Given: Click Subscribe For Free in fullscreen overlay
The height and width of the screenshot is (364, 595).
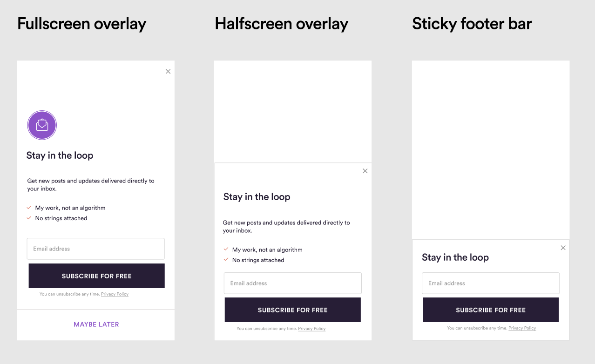Looking at the screenshot, I should pyautogui.click(x=97, y=276).
